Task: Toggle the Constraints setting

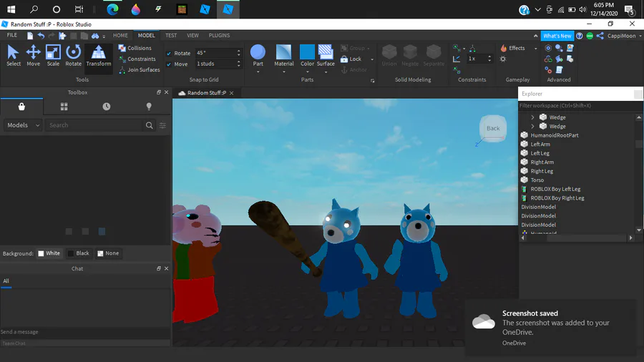Action: pyautogui.click(x=137, y=59)
